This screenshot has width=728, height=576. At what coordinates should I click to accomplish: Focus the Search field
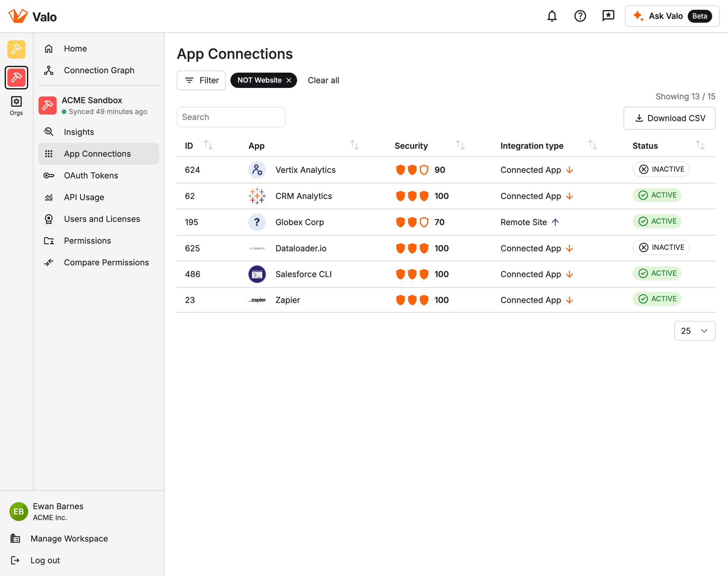pyautogui.click(x=231, y=117)
